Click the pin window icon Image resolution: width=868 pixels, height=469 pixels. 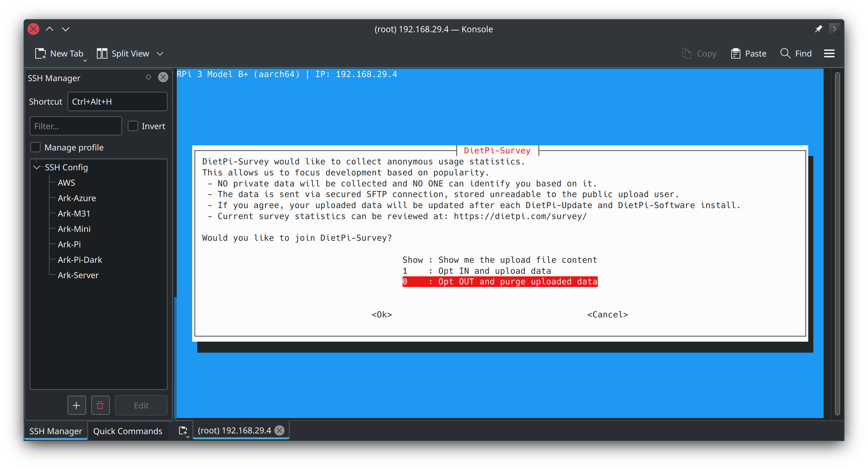click(x=818, y=29)
